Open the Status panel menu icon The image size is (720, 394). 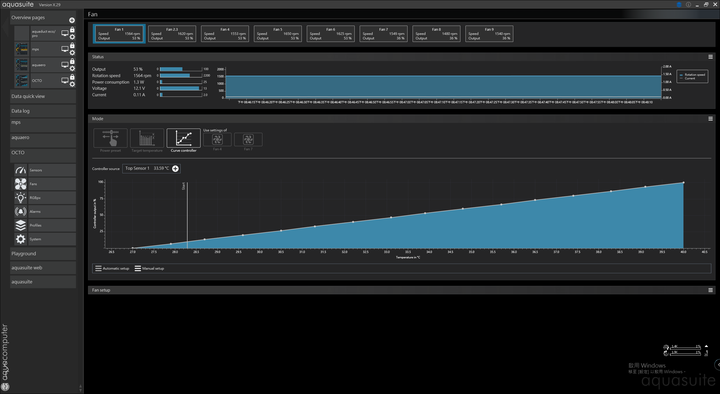(x=710, y=57)
